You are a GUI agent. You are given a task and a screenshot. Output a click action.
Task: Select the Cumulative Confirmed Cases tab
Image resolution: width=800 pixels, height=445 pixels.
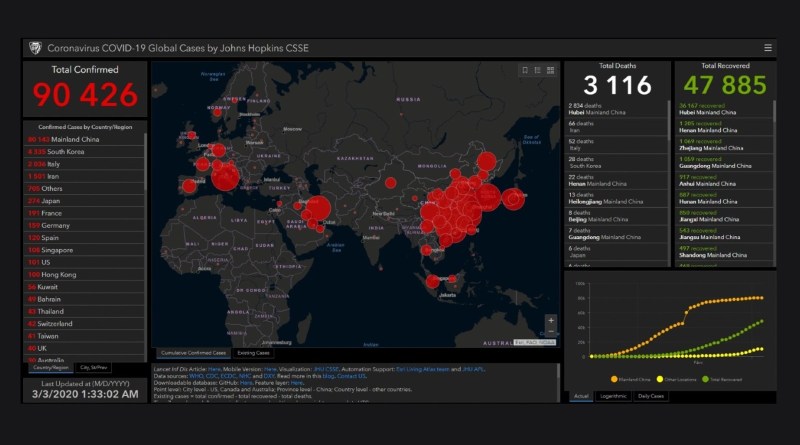pyautogui.click(x=192, y=353)
